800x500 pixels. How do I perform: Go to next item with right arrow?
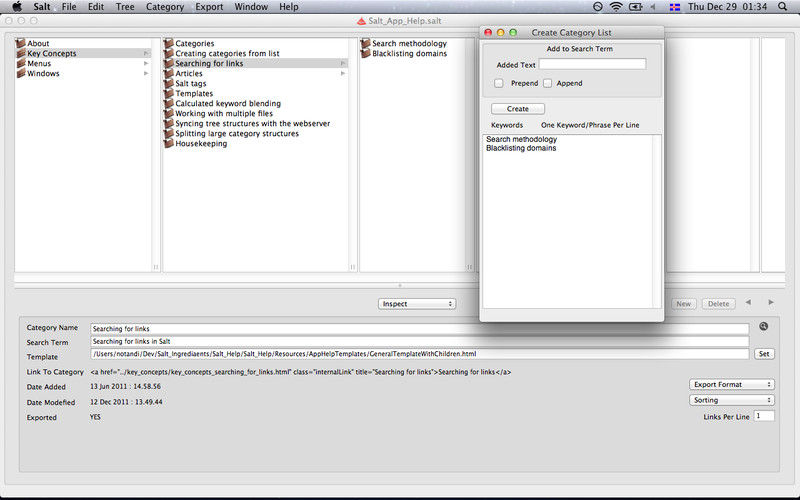771,303
